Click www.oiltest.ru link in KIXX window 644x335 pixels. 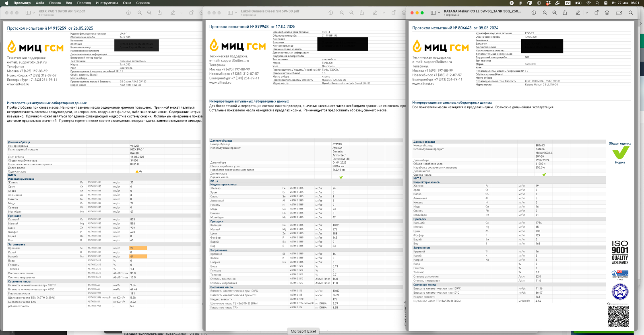18,84
